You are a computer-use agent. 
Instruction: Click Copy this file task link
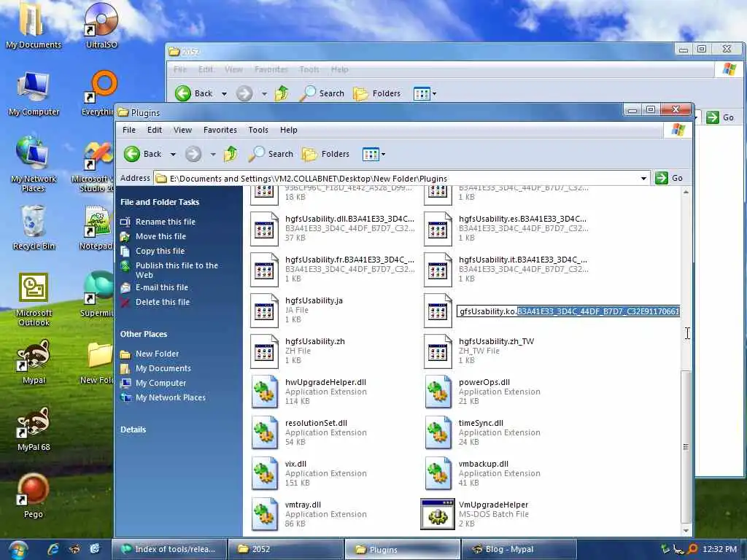point(160,251)
